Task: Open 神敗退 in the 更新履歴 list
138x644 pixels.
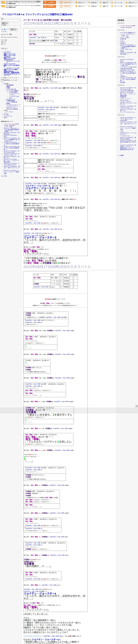Action: click(122, 51)
